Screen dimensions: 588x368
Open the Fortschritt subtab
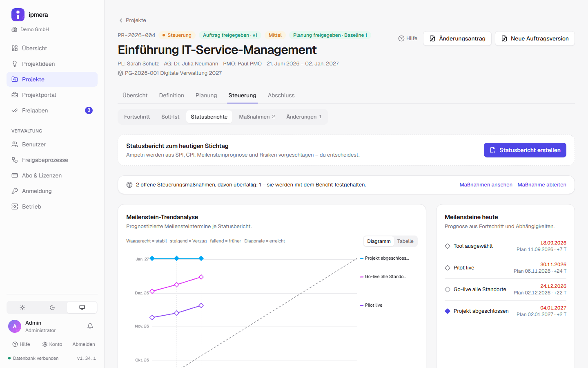click(137, 117)
